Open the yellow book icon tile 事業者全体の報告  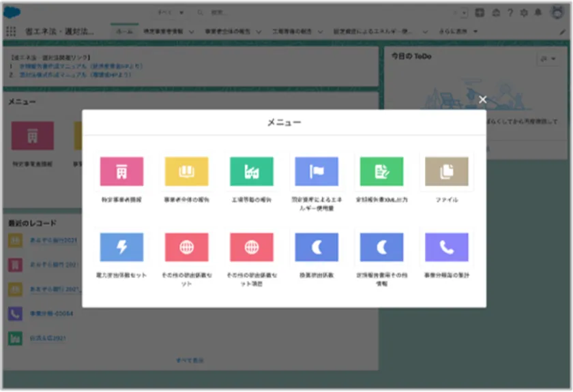tap(186, 172)
